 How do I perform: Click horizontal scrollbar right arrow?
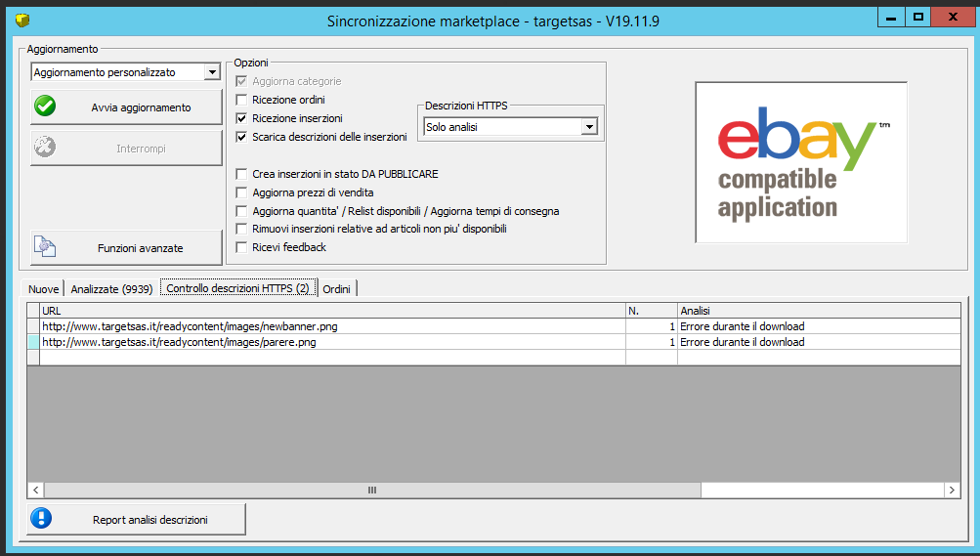pyautogui.click(x=952, y=490)
